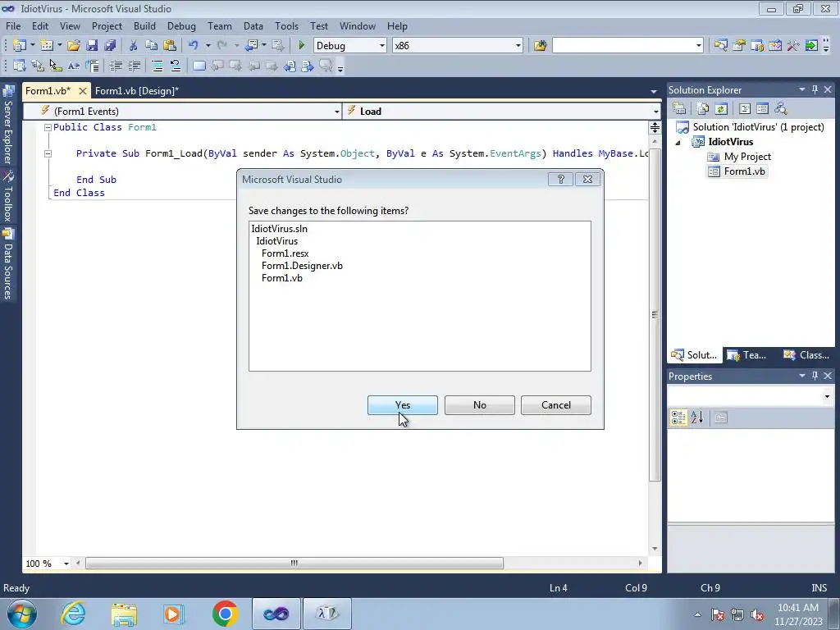Viewport: 840px width, 630px height.
Task: Click the Undo arrow icon
Action: pos(194,46)
